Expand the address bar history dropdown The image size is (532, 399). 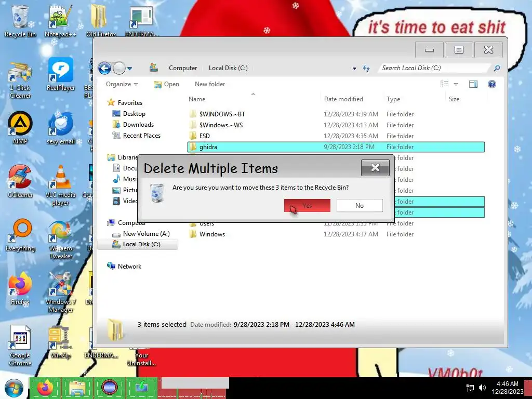point(354,68)
